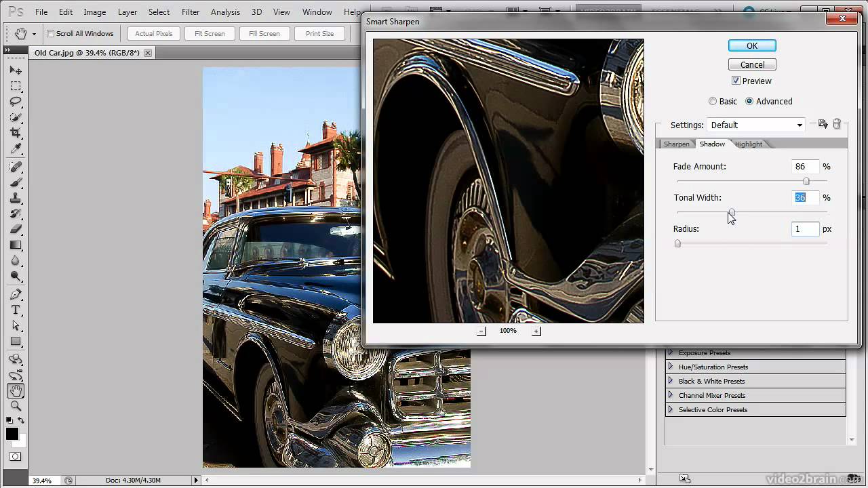Select the Clone Stamp tool
The width and height of the screenshot is (868, 488).
[x=16, y=198]
